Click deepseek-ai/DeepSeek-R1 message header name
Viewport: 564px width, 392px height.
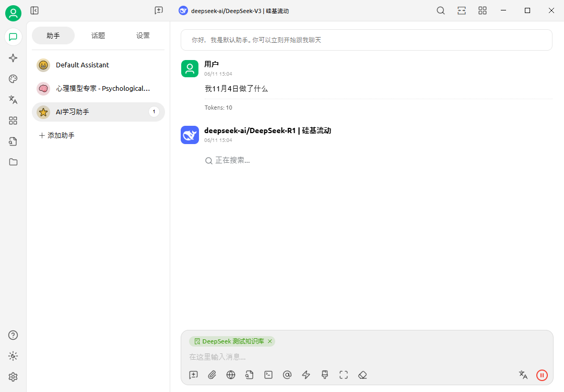coord(267,130)
